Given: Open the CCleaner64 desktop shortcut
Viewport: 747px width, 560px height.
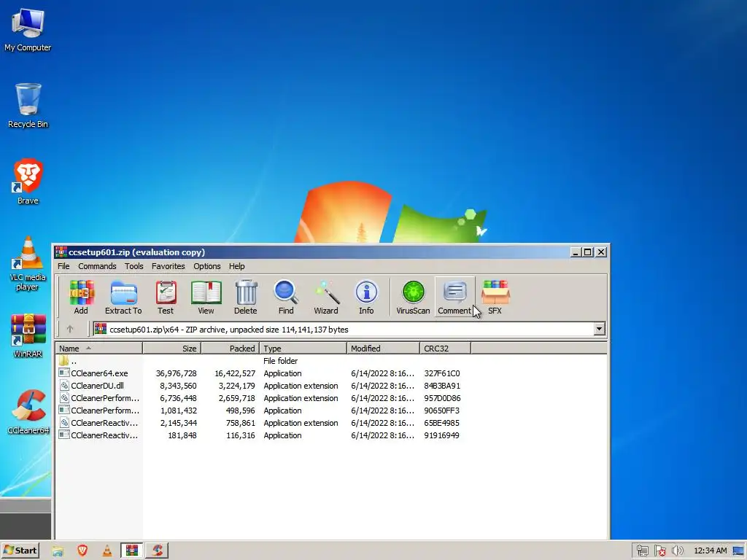Looking at the screenshot, I should click(28, 412).
